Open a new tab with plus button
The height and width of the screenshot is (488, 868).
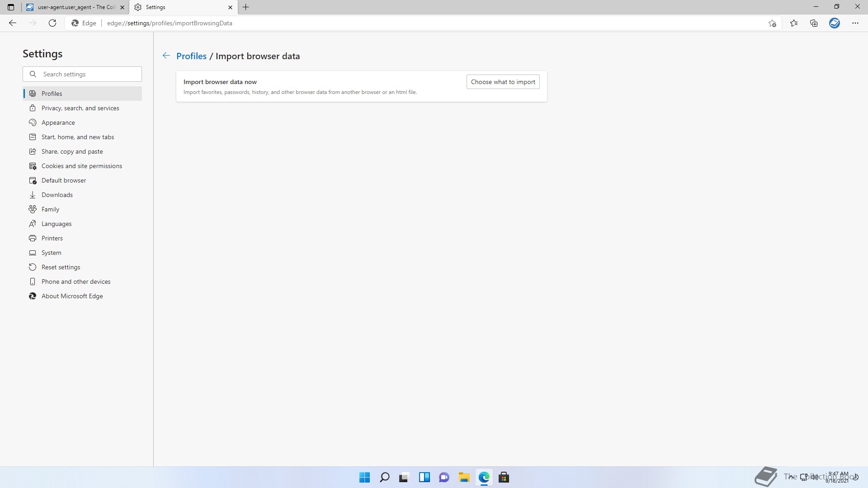pos(246,7)
